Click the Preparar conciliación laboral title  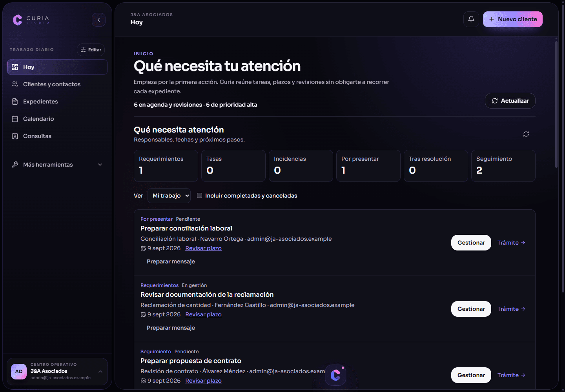(186, 228)
